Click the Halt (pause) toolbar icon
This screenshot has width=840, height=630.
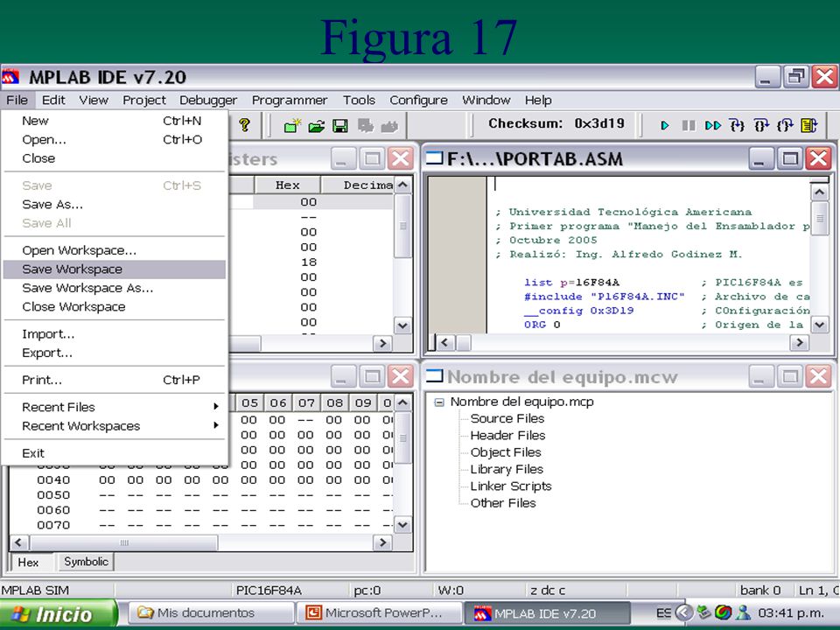(689, 125)
